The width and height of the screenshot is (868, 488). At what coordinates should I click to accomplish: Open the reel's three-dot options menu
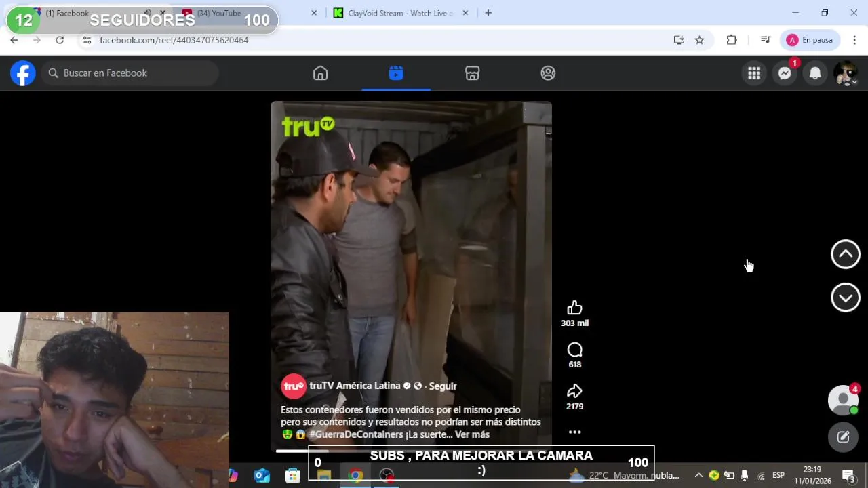pyautogui.click(x=574, y=432)
